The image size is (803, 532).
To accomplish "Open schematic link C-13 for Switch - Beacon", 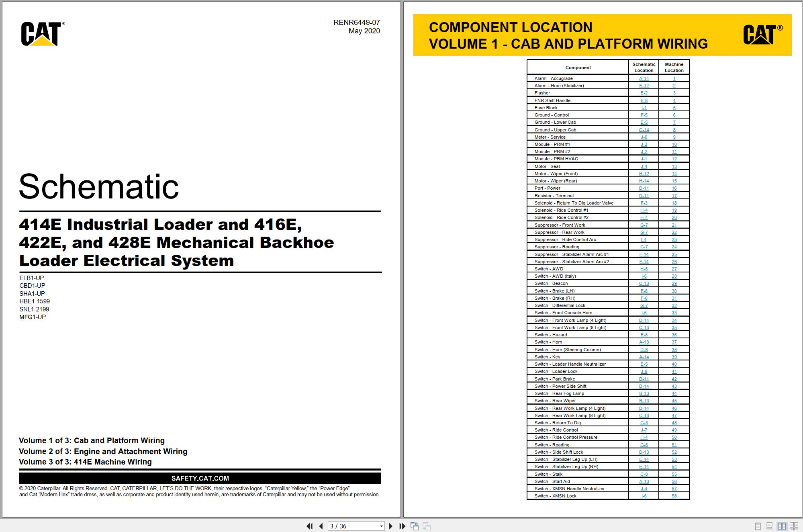I will pyautogui.click(x=644, y=283).
